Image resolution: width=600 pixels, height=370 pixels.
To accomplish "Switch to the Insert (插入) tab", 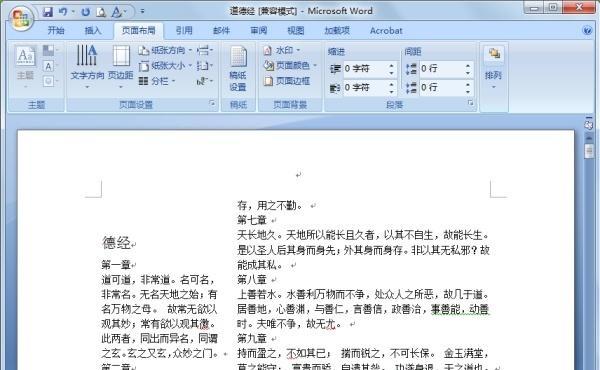I will [93, 31].
